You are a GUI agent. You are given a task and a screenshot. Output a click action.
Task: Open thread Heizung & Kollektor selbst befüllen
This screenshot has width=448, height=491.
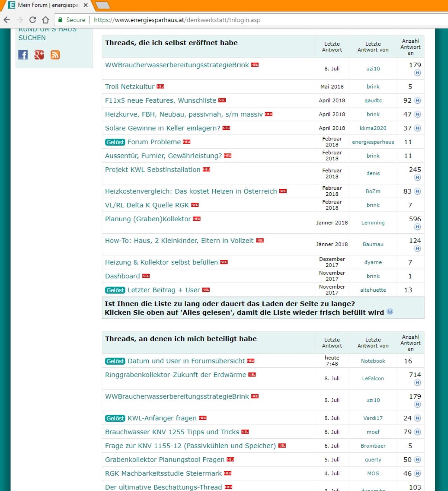161,262
